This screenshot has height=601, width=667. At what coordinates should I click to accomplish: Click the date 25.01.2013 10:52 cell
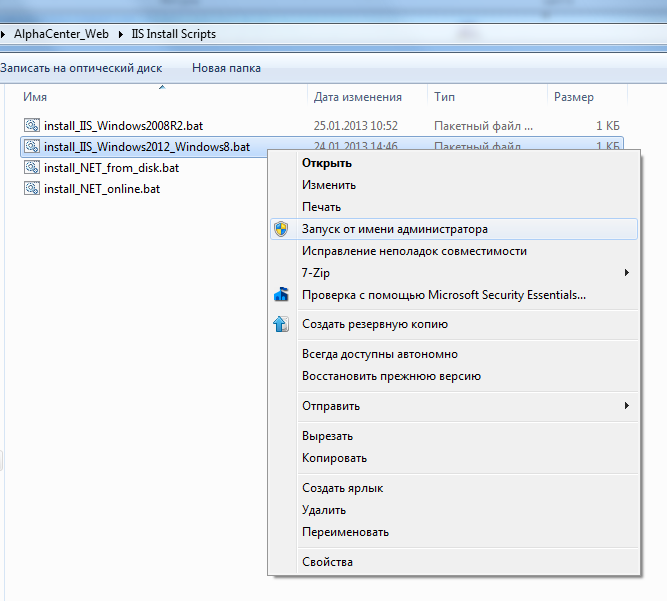(356, 126)
